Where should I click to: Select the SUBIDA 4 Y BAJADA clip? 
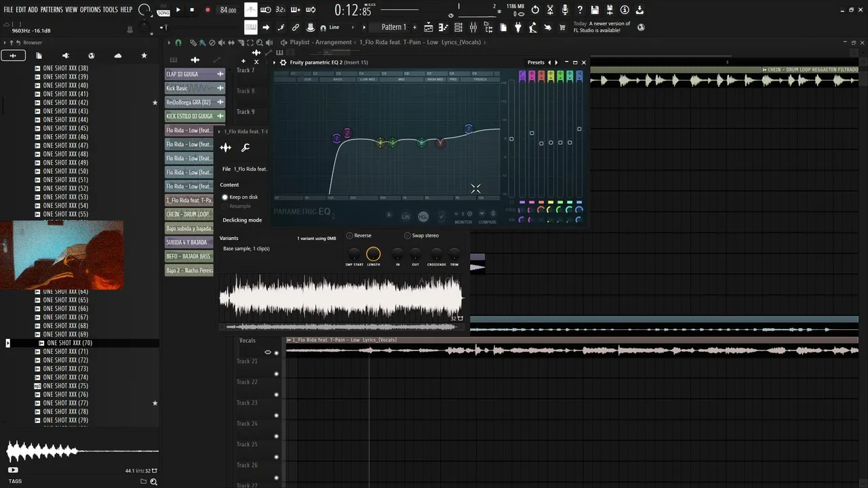click(189, 242)
